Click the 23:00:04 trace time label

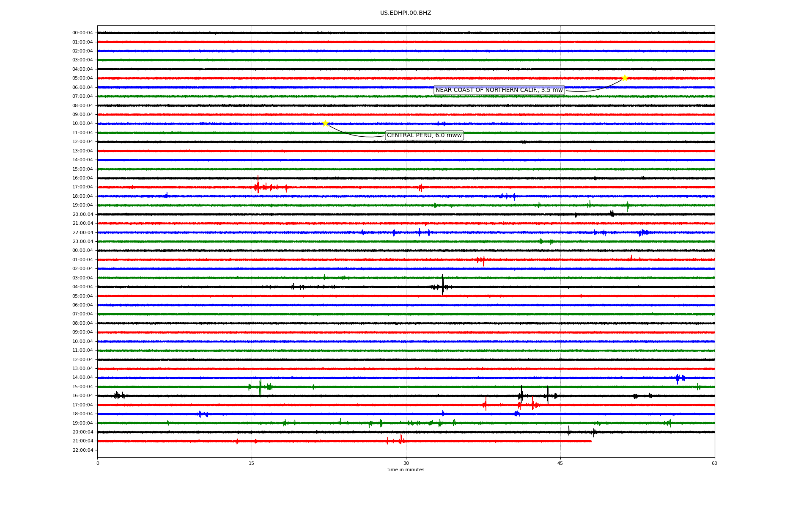click(x=82, y=242)
